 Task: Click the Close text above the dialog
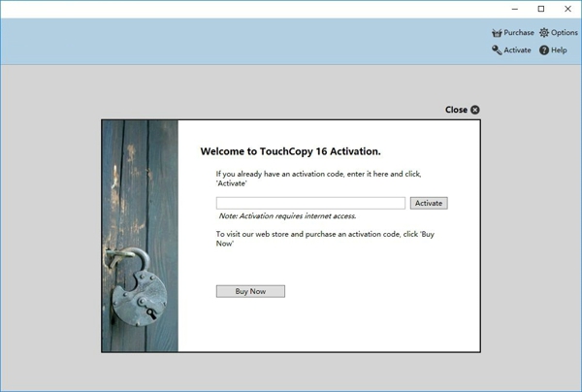456,110
